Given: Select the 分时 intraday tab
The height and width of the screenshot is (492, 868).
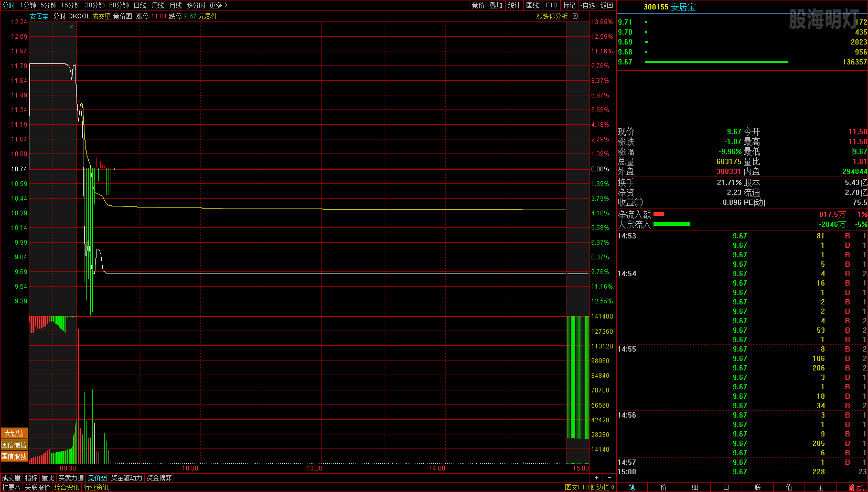Looking at the screenshot, I should pyautogui.click(x=9, y=5).
